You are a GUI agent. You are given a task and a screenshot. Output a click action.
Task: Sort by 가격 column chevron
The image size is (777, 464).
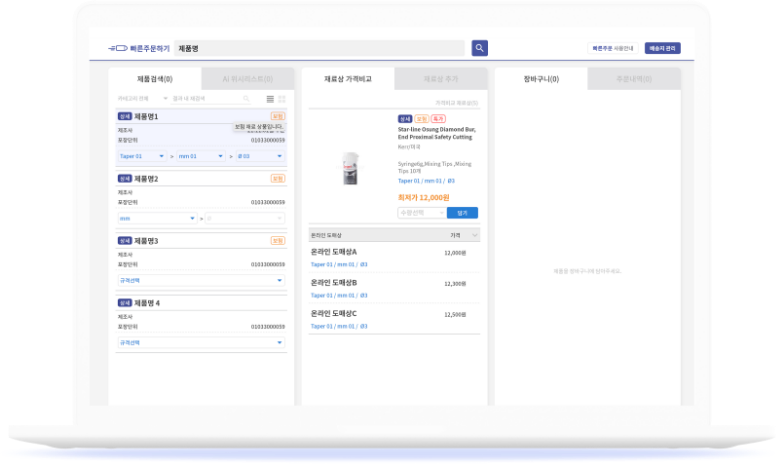coord(475,235)
